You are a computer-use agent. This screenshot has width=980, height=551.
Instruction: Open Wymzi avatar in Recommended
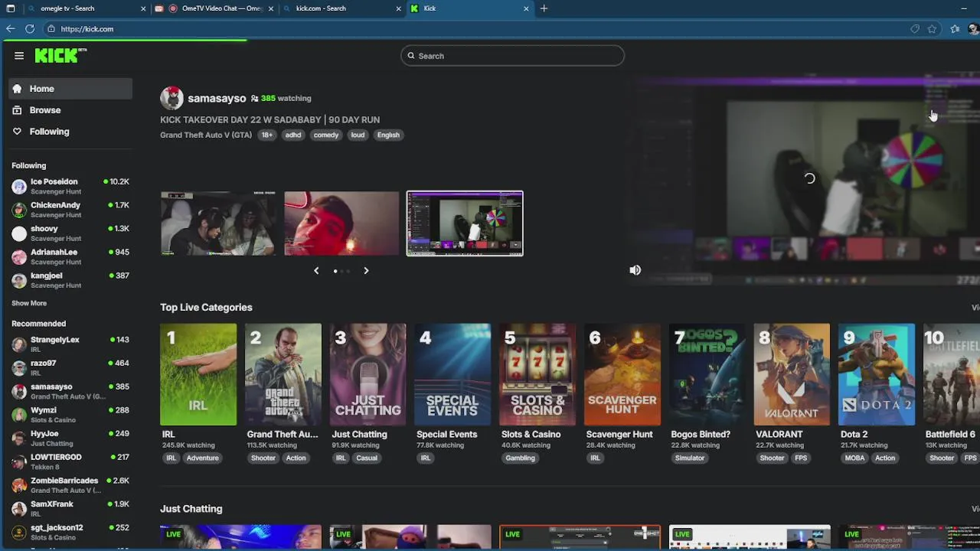point(19,415)
